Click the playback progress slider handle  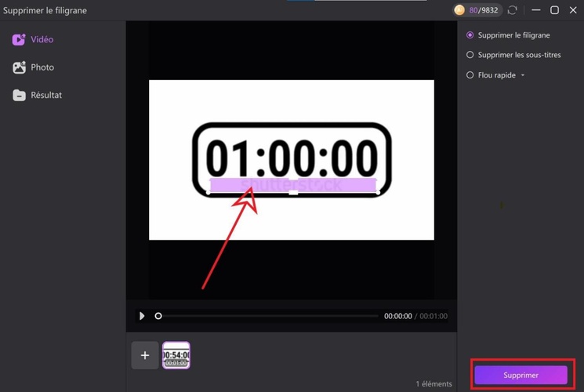[158, 316]
